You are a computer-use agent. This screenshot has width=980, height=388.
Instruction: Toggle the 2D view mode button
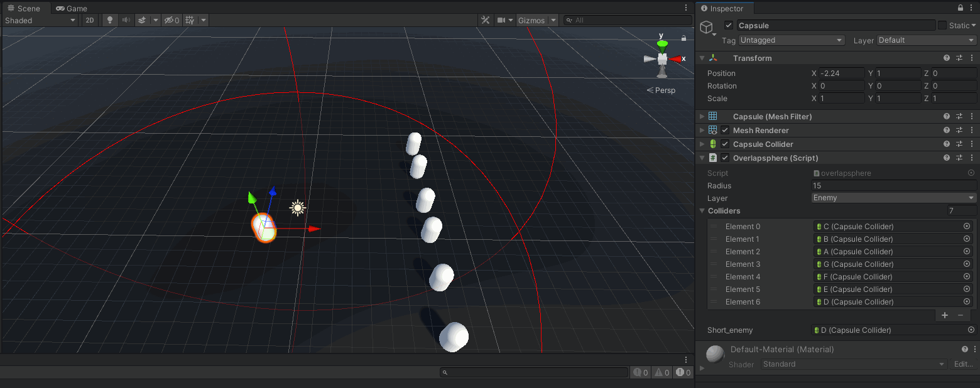90,20
